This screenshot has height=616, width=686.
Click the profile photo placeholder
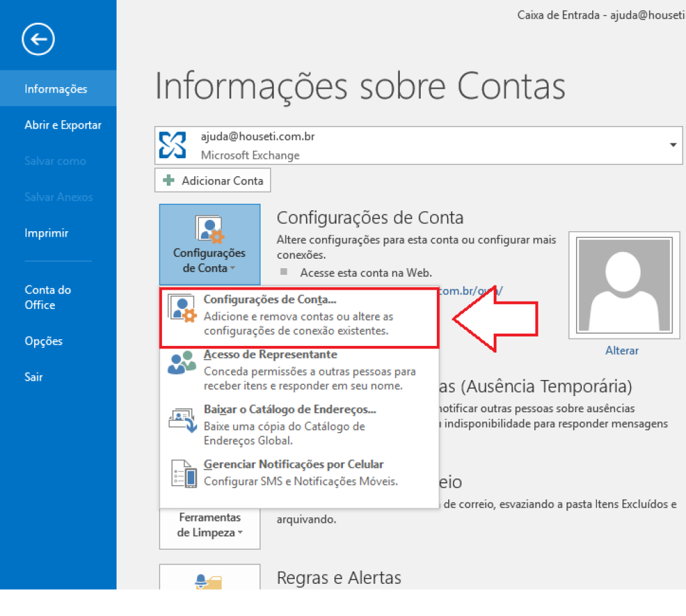pos(624,285)
